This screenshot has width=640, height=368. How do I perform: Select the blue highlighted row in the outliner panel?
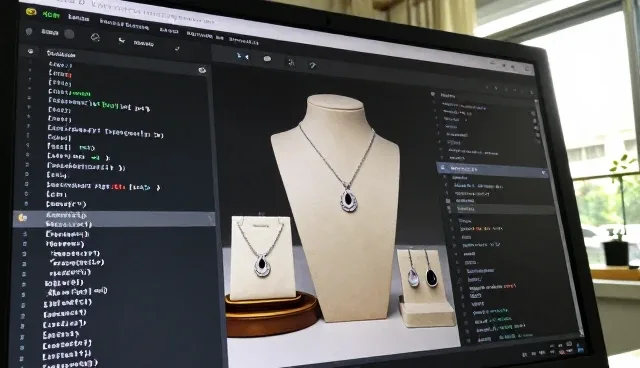(x=492, y=169)
